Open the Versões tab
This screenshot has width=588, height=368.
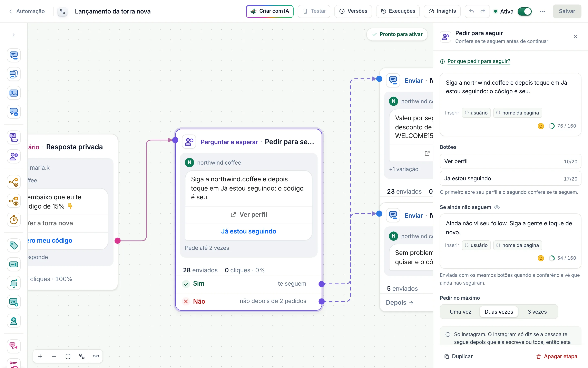click(x=353, y=11)
